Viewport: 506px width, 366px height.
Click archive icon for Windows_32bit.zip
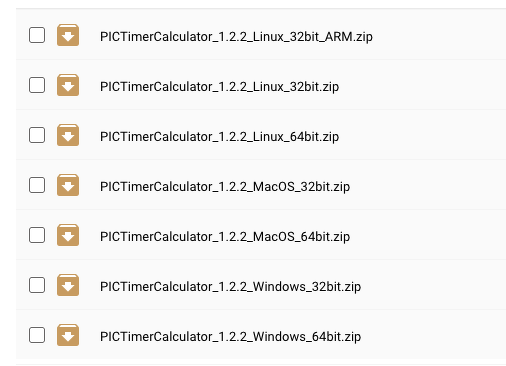click(x=68, y=285)
